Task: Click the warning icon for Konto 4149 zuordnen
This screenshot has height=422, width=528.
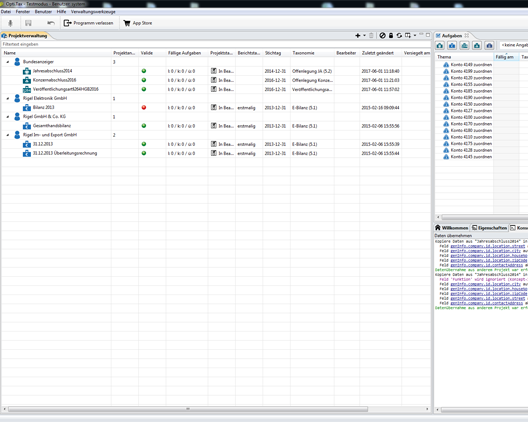Action: pos(446,65)
